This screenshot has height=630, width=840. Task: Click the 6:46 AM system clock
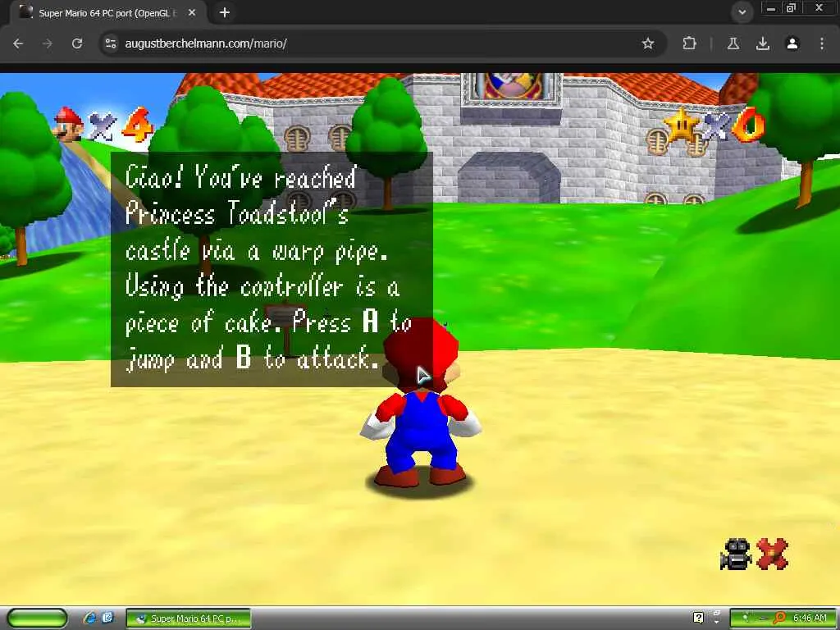(809, 619)
